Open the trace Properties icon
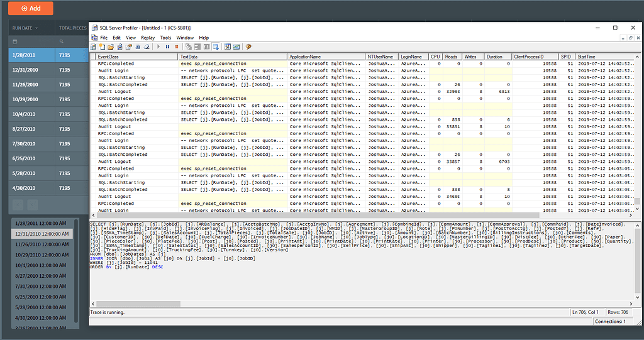Viewport: 644px width, 340px height. tap(128, 47)
